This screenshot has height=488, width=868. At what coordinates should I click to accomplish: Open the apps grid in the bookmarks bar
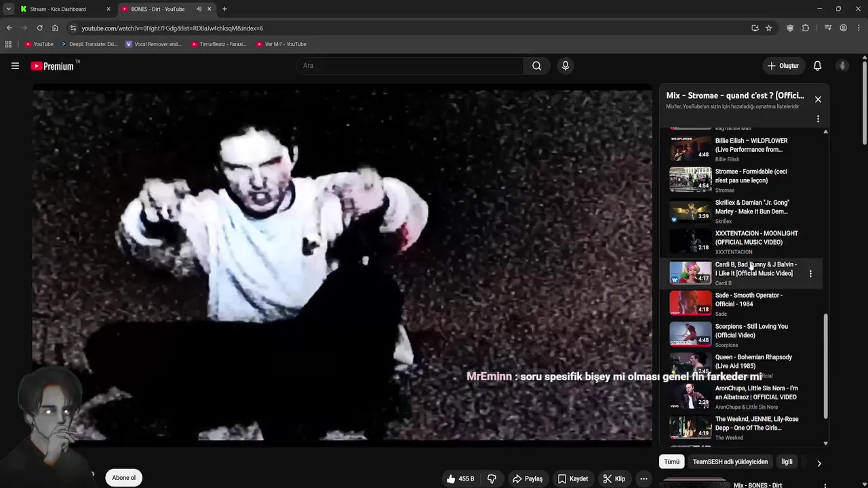point(8,44)
